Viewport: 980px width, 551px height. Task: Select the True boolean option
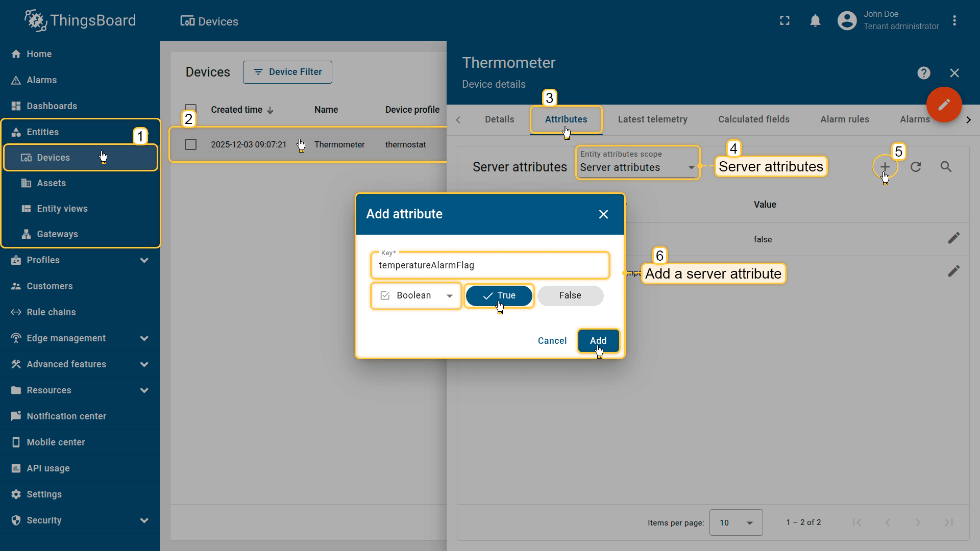point(499,295)
